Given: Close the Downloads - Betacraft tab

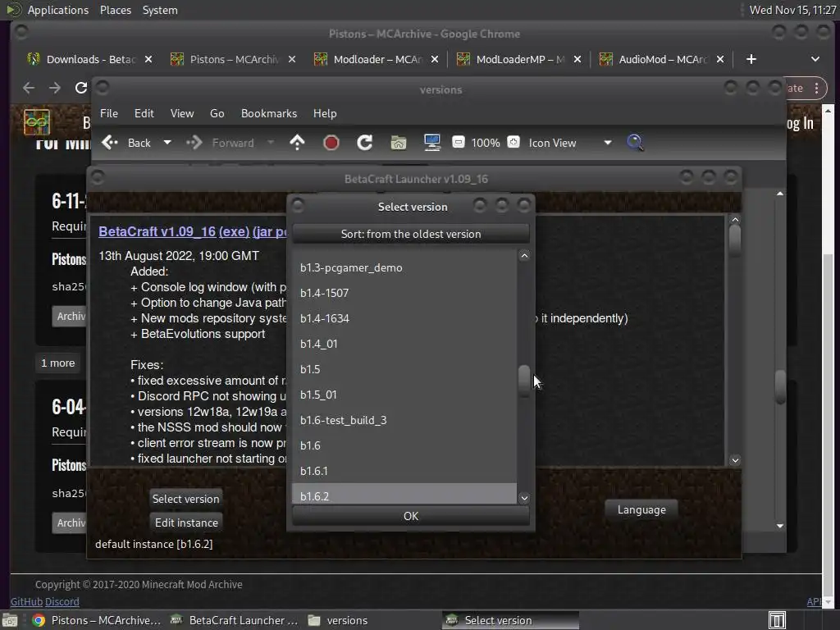Looking at the screenshot, I should pos(148,59).
